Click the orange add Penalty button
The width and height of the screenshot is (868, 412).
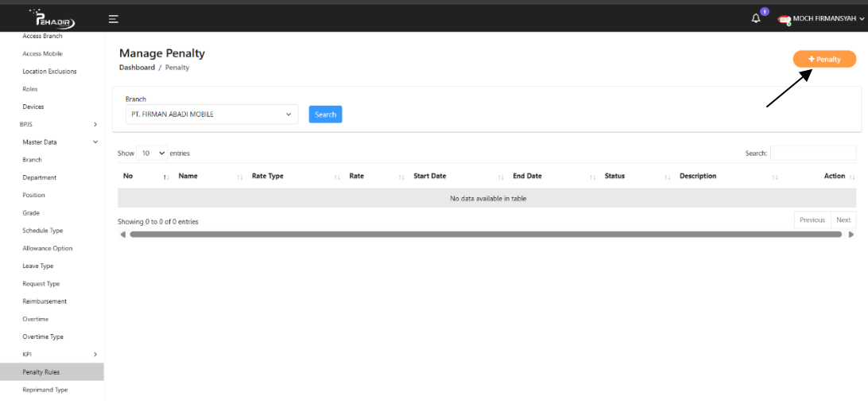[824, 60]
